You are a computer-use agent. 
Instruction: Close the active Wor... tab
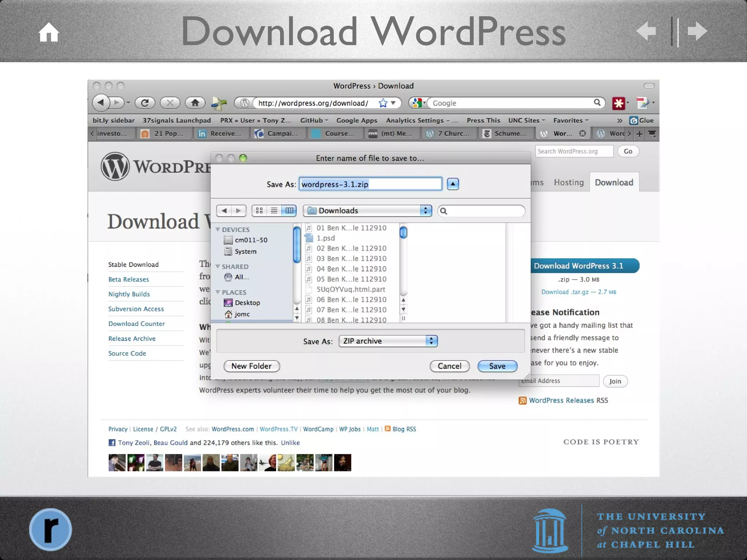click(x=582, y=133)
